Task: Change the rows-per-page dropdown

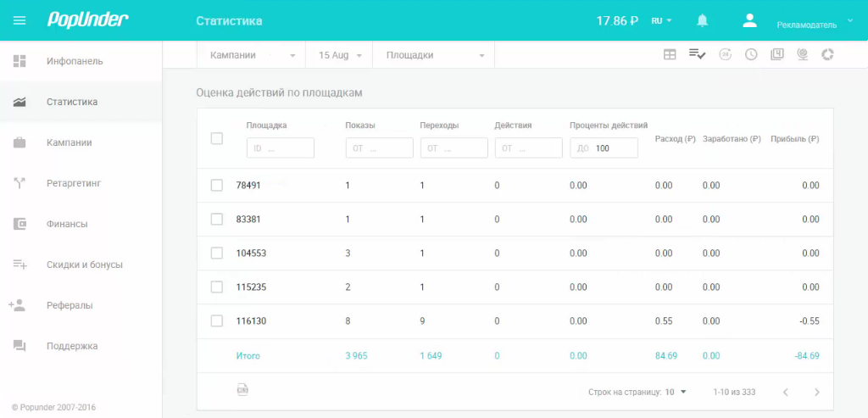Action: click(x=676, y=392)
